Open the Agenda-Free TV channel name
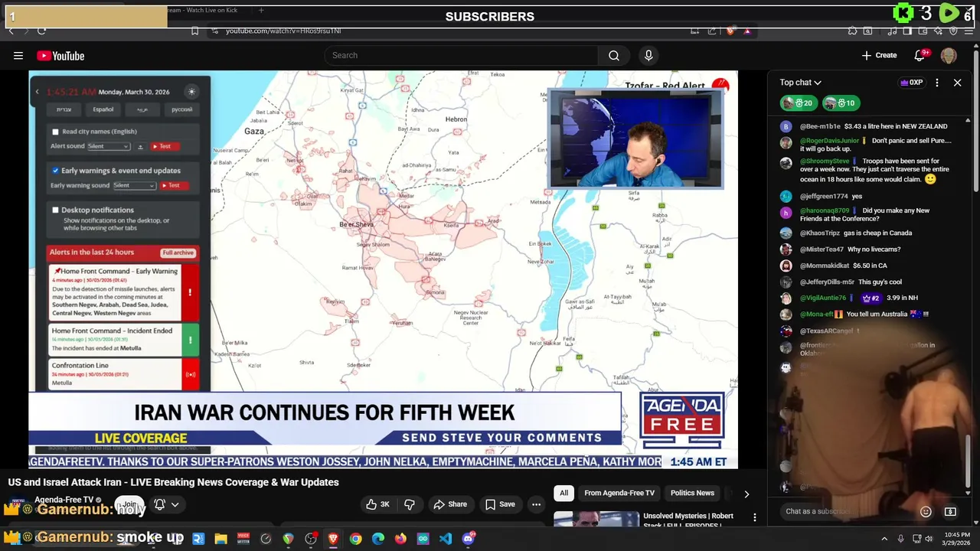 click(x=64, y=500)
